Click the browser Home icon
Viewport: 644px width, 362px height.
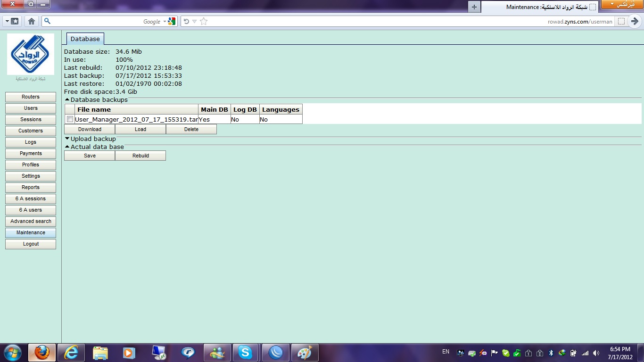pos(32,21)
